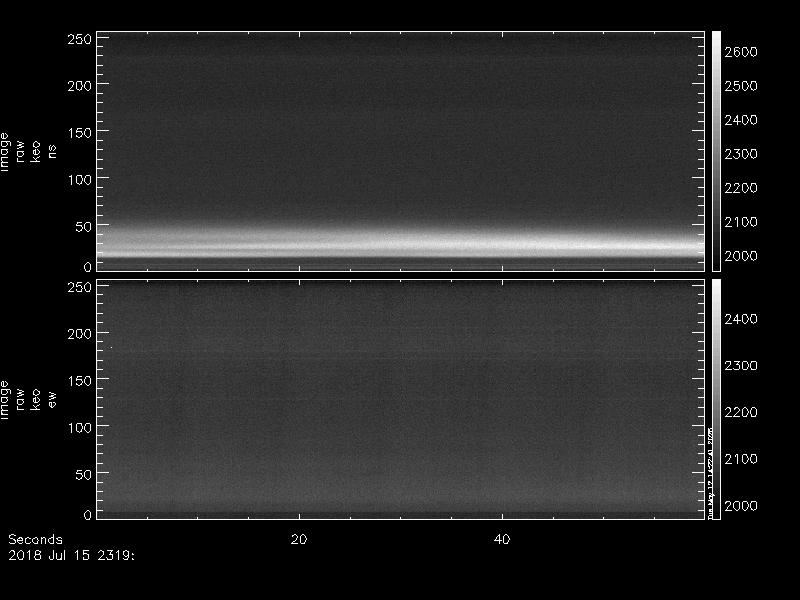Image resolution: width=800 pixels, height=600 pixels.
Task: Click the 2500 label on ns colorbar
Action: coord(741,86)
